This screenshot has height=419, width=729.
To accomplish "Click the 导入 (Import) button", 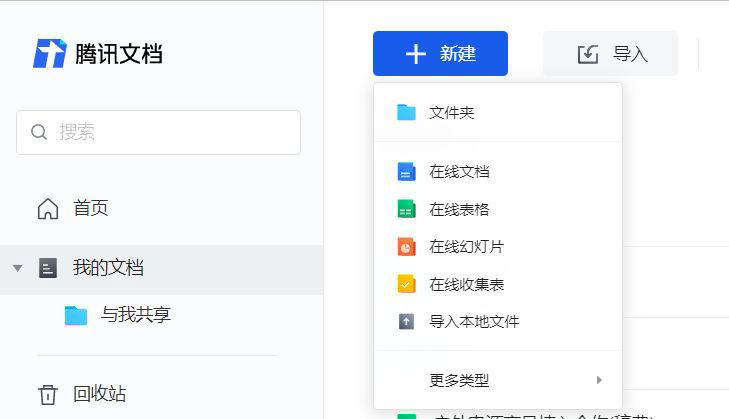I will pyautogui.click(x=610, y=53).
